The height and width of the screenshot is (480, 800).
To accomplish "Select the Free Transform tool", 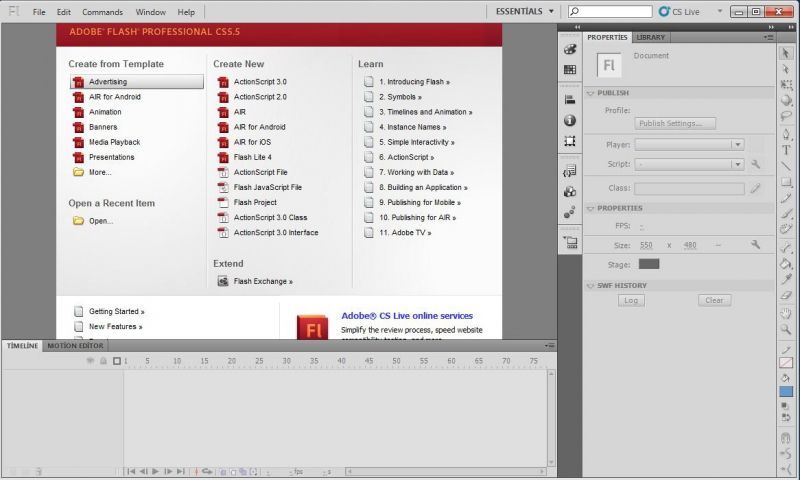I will click(x=786, y=85).
